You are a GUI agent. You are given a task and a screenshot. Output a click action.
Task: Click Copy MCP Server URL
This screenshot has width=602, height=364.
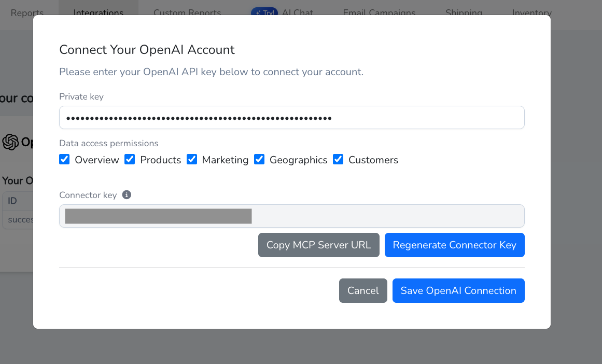(318, 245)
